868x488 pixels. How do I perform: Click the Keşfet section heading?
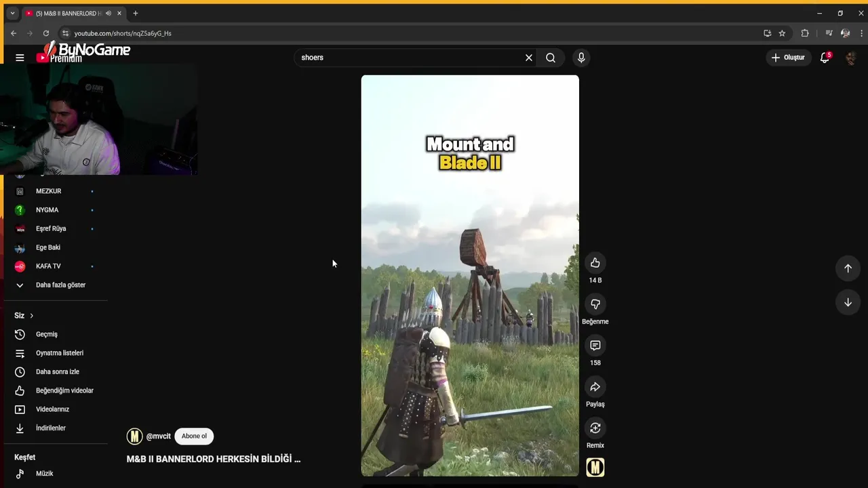click(24, 457)
